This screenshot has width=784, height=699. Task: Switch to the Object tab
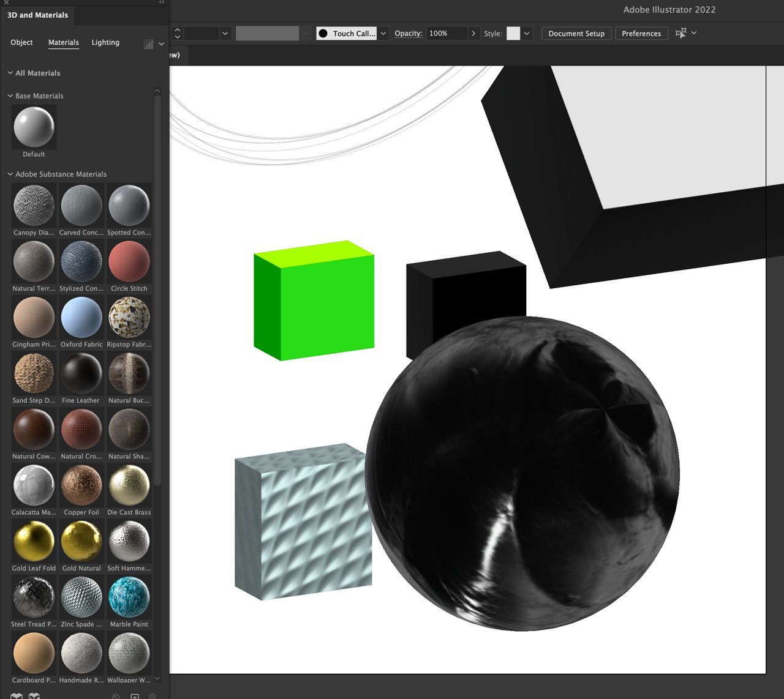click(21, 42)
